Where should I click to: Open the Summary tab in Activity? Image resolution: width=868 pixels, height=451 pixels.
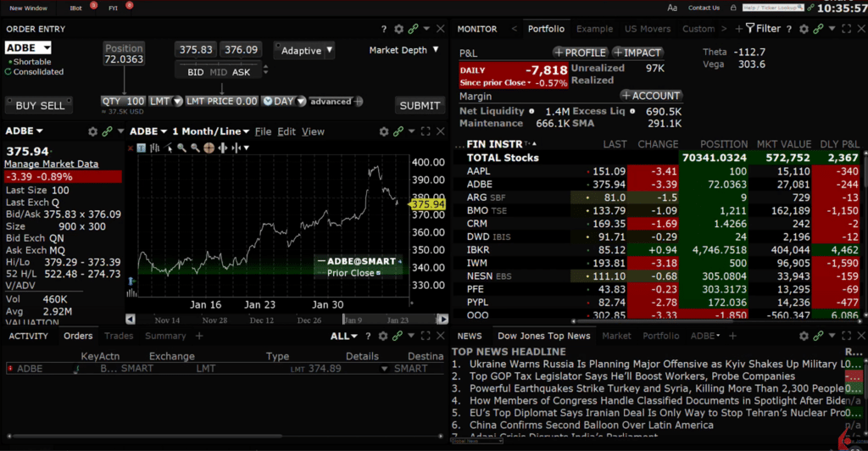pos(165,336)
